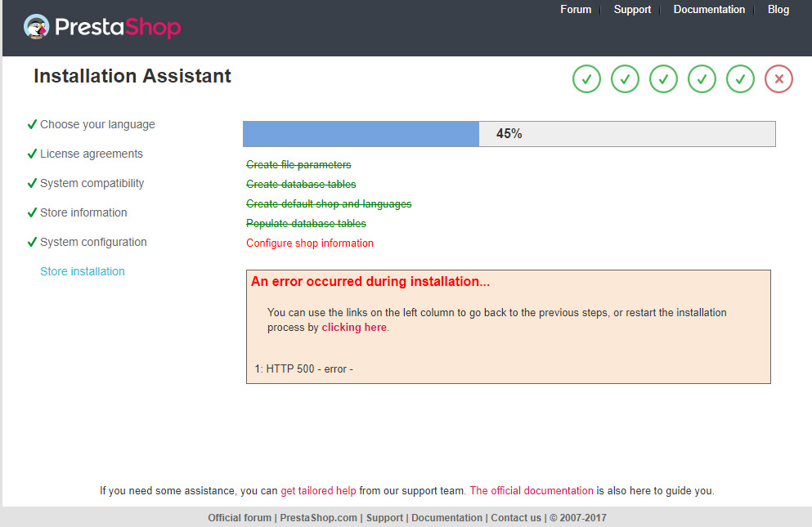This screenshot has height=527, width=812.
Task: Go back to Choose your language step
Action: [x=97, y=125]
